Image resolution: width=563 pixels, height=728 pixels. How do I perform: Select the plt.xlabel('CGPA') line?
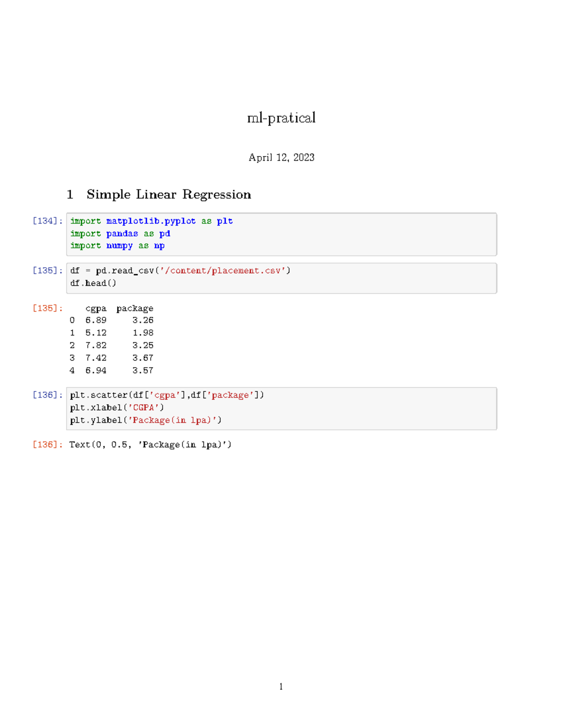(x=116, y=407)
